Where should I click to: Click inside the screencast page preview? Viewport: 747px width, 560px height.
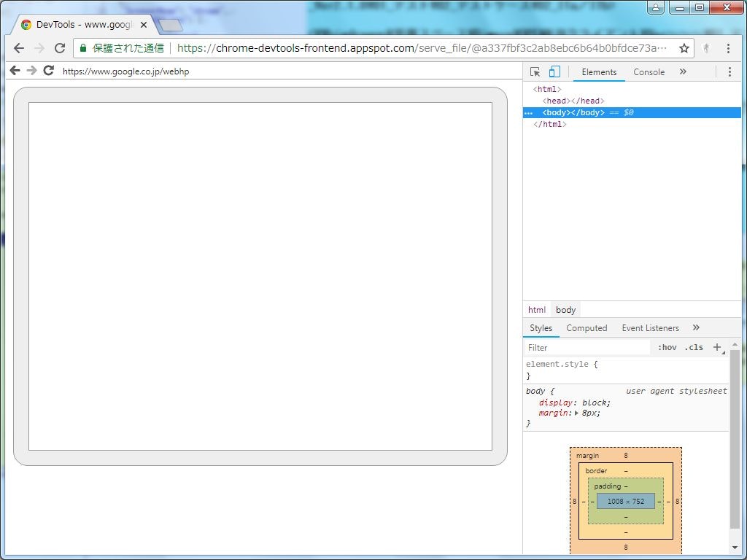pos(260,276)
